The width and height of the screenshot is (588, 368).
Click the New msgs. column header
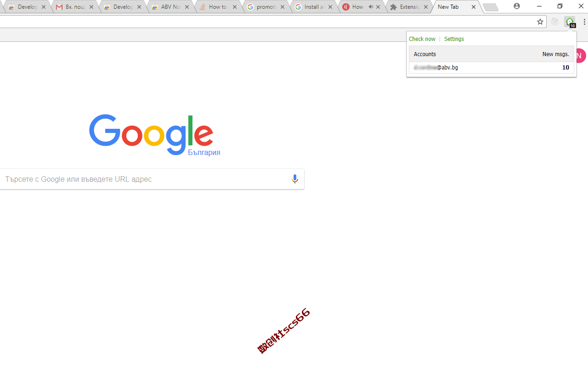tap(555, 54)
